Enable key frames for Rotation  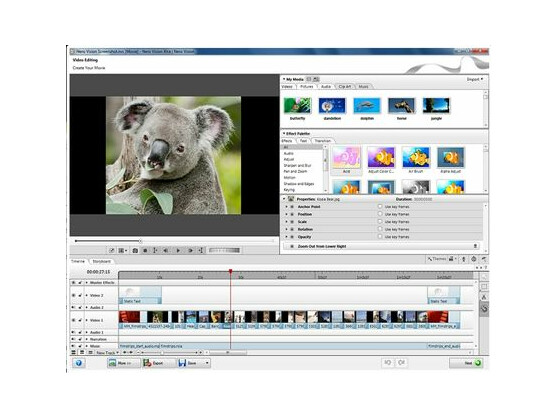[380, 229]
